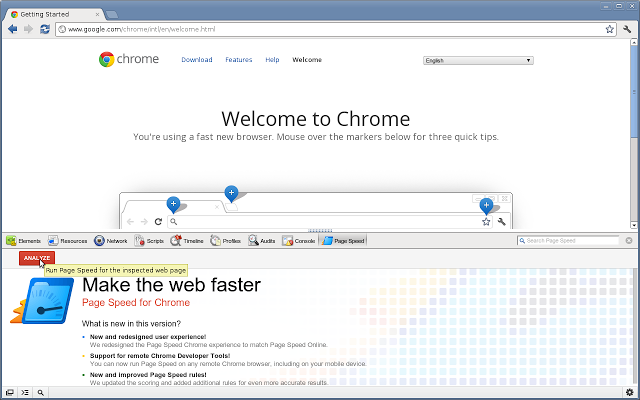Click the Download link on the Chrome page
Screen dimensions: 640x400
196,60
